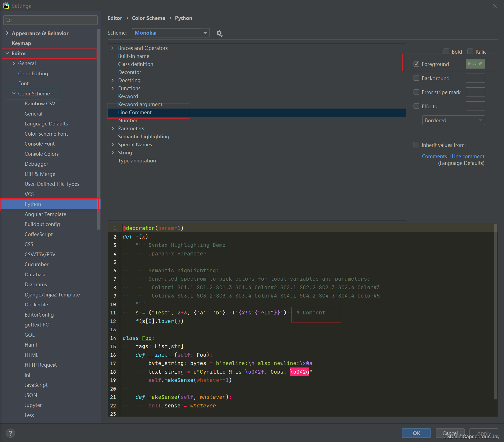Open the Error stripe mark color swatch
Screen dimensions: 504x442
click(475, 92)
